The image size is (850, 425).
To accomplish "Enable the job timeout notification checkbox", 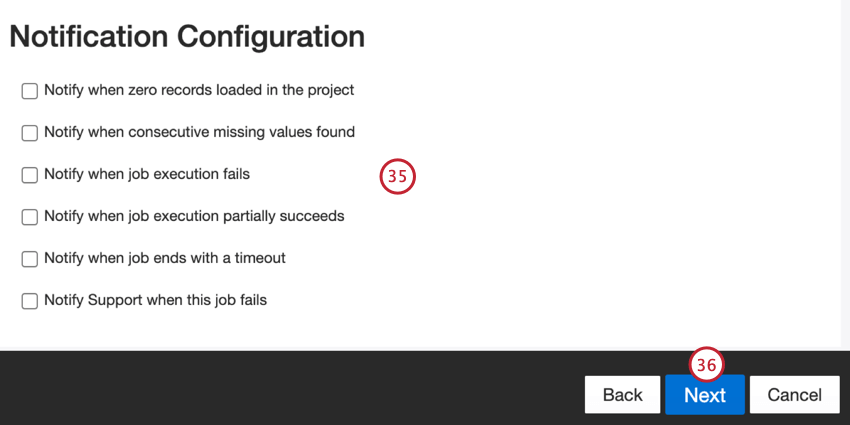I will click(x=30, y=259).
